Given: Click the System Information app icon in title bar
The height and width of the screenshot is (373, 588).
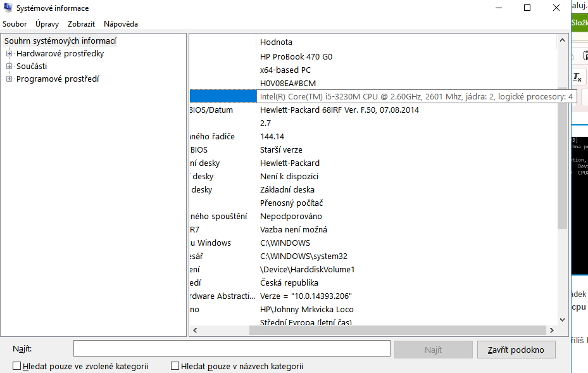Looking at the screenshot, I should tap(8, 8).
